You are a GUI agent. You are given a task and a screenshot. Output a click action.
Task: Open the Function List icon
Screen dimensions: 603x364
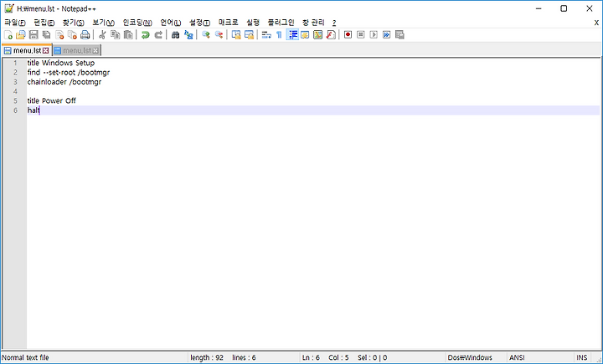(x=331, y=35)
